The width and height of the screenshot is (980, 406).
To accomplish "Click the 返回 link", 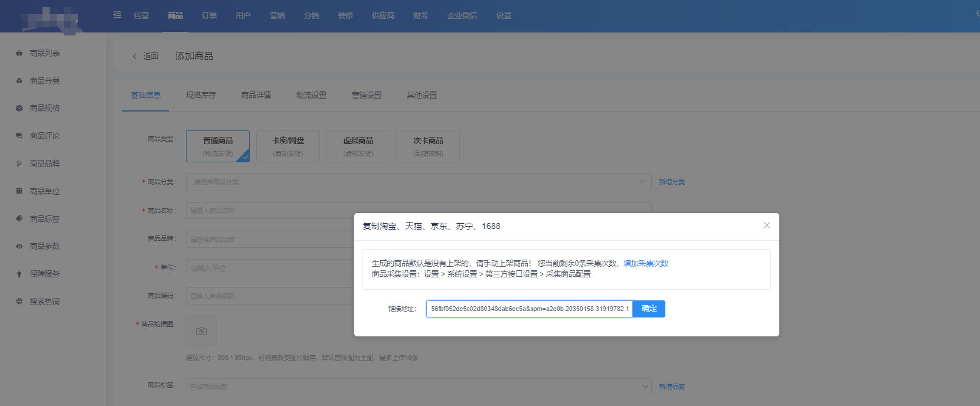I will [151, 56].
